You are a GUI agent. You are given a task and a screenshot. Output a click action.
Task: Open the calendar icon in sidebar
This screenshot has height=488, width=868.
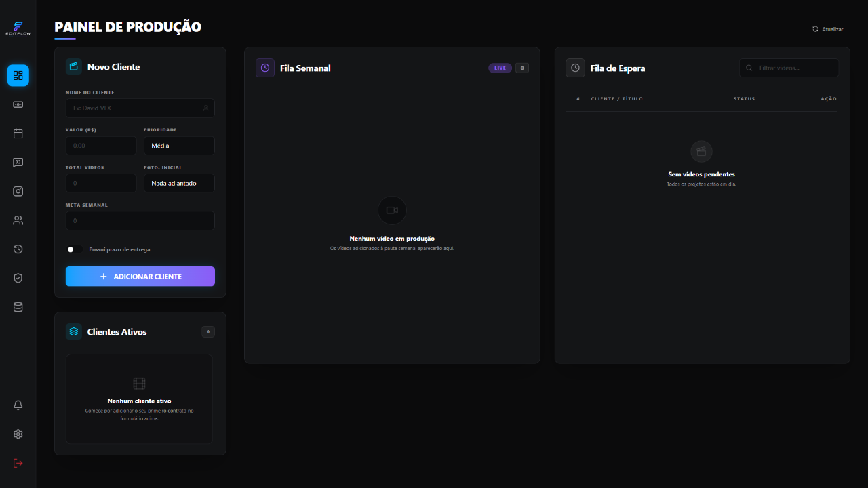[18, 134]
